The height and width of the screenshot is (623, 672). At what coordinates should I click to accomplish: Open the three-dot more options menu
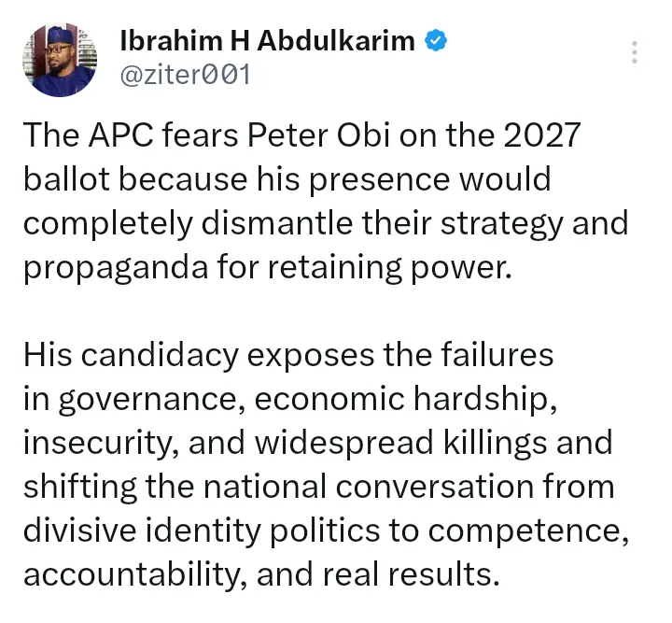tap(635, 52)
